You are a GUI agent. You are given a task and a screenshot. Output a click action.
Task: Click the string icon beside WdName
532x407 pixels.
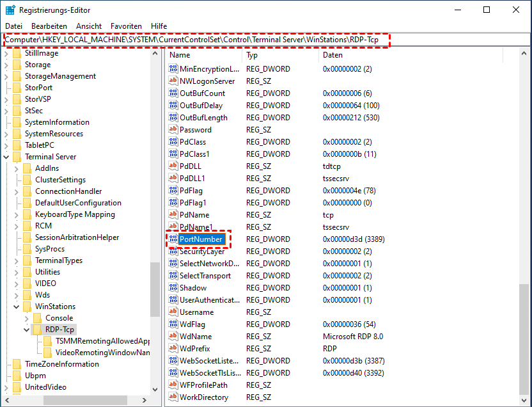[x=173, y=337]
